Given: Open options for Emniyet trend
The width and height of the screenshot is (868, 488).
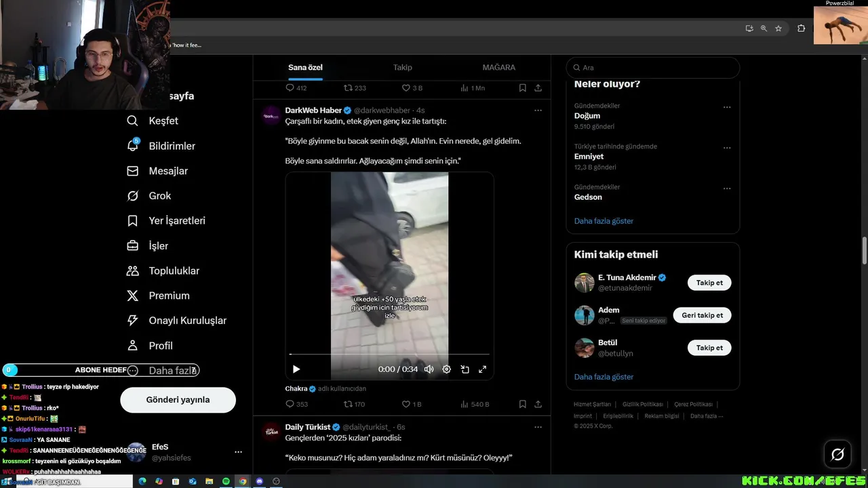Looking at the screenshot, I should (x=727, y=148).
